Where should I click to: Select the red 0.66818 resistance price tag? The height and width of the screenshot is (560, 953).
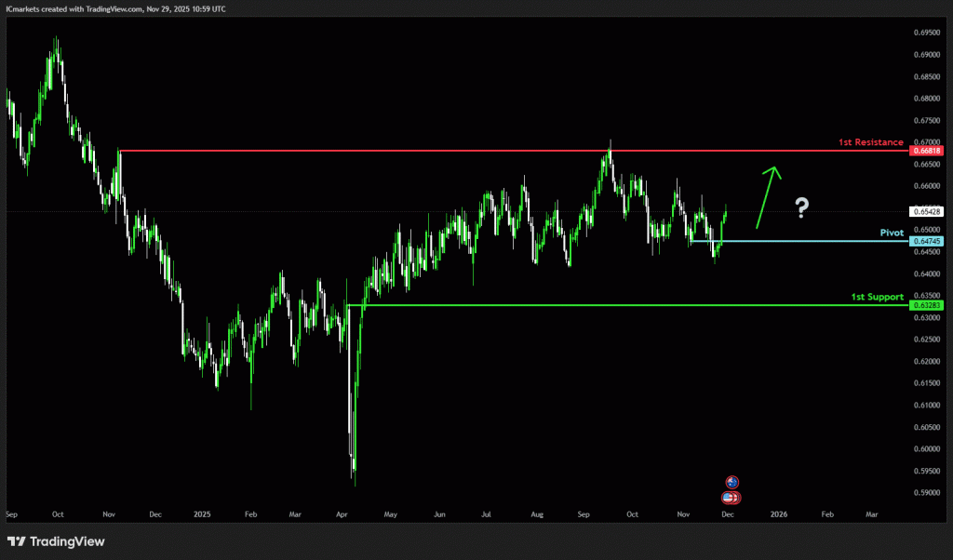928,151
